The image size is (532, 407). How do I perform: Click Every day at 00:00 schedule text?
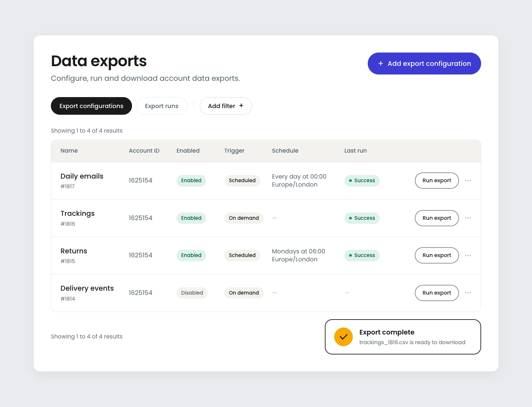click(299, 177)
